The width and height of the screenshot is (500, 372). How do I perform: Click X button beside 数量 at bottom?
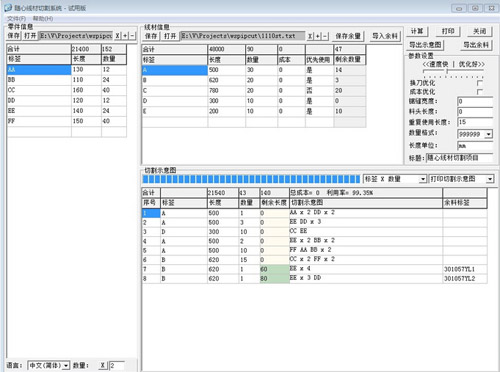pos(103,365)
